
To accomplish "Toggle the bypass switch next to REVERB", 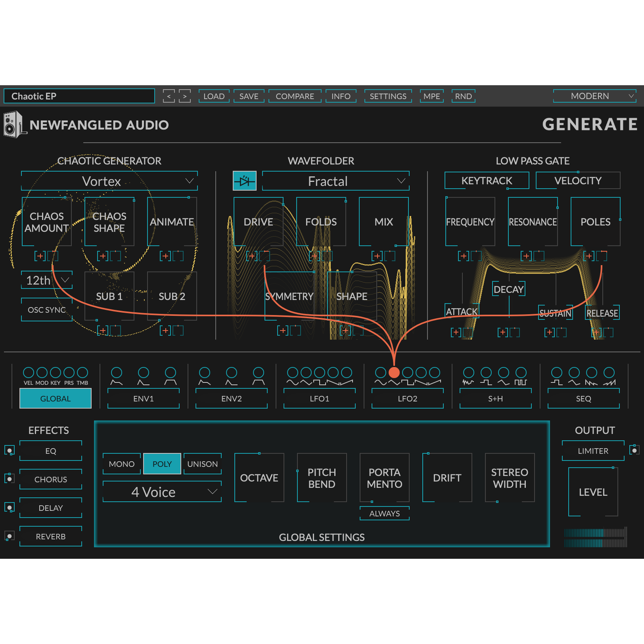I will coord(10,536).
